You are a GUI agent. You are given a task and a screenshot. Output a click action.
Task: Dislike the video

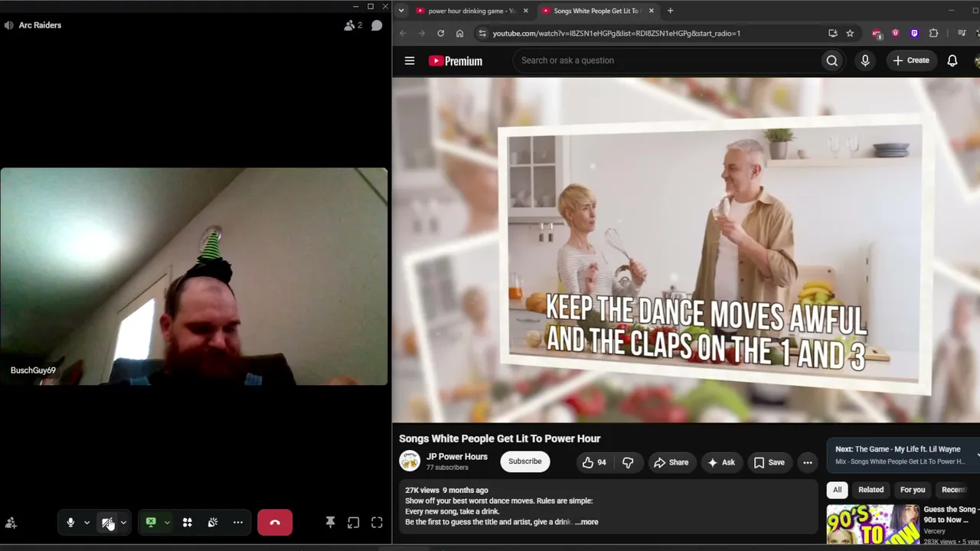pyautogui.click(x=628, y=462)
